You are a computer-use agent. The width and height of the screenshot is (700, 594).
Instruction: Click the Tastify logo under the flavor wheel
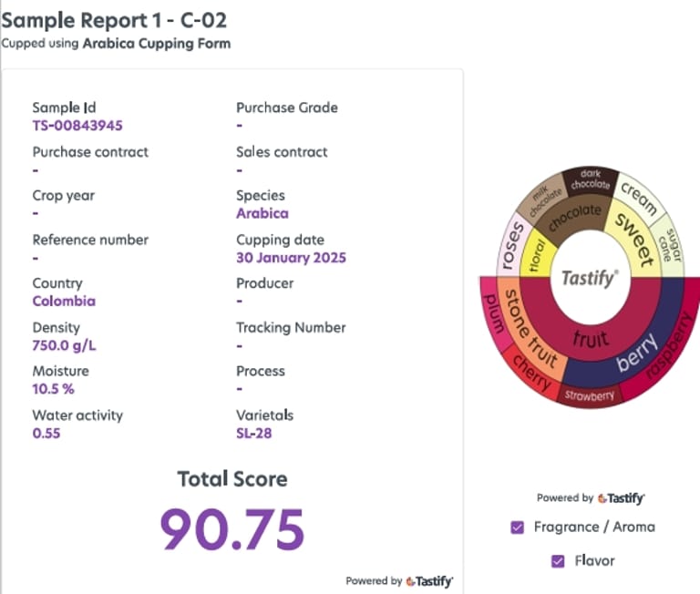[621, 498]
